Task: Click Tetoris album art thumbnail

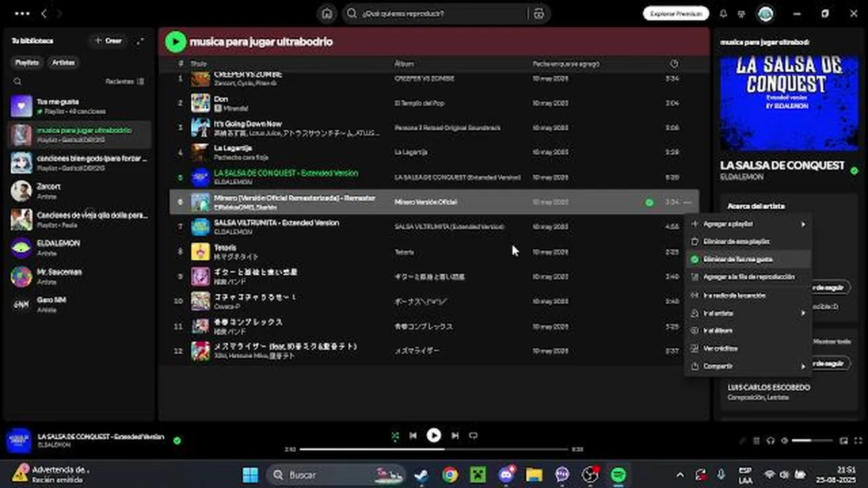Action: [x=201, y=251]
